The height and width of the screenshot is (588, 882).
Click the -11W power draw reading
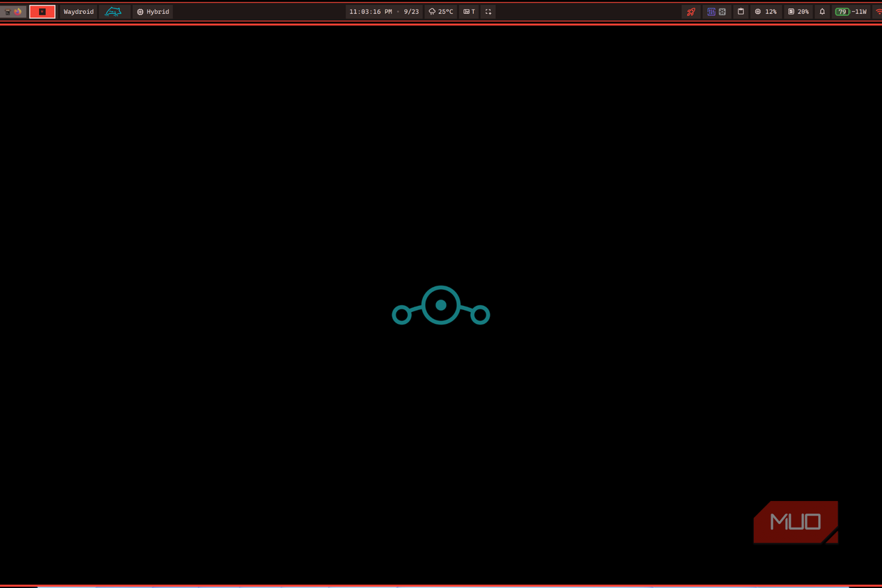pyautogui.click(x=860, y=12)
